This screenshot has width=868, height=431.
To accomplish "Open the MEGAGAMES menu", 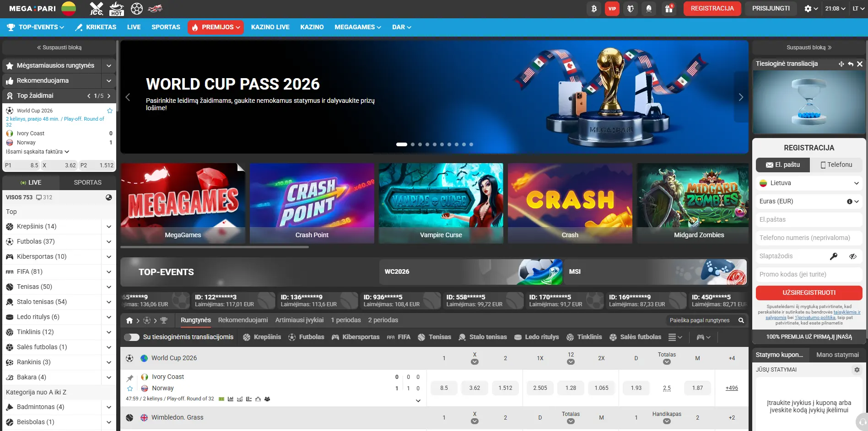I will tap(358, 27).
